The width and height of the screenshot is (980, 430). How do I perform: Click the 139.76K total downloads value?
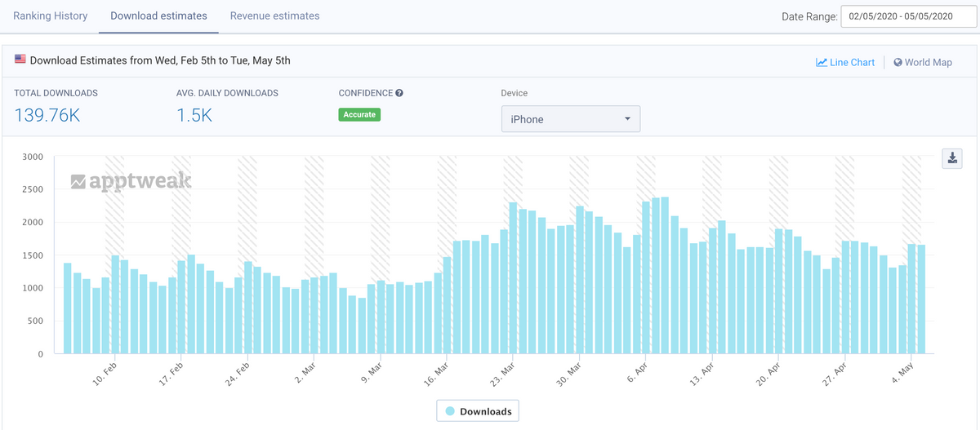(47, 115)
